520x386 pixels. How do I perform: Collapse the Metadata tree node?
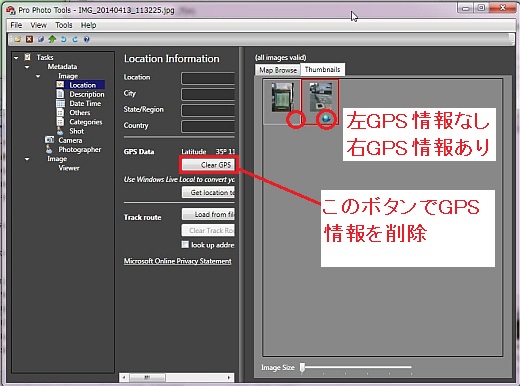click(x=27, y=67)
